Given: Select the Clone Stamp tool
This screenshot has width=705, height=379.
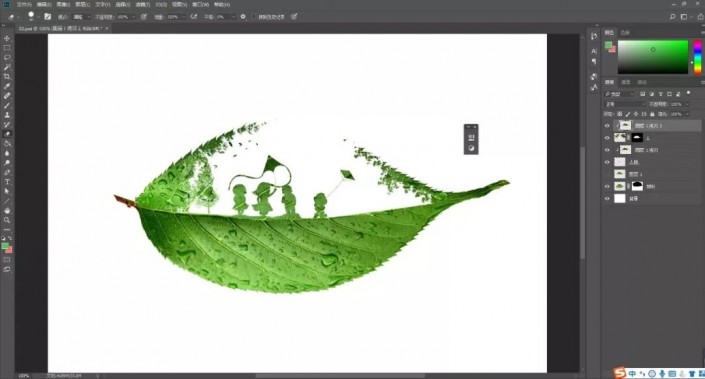Looking at the screenshot, I should coord(7,115).
